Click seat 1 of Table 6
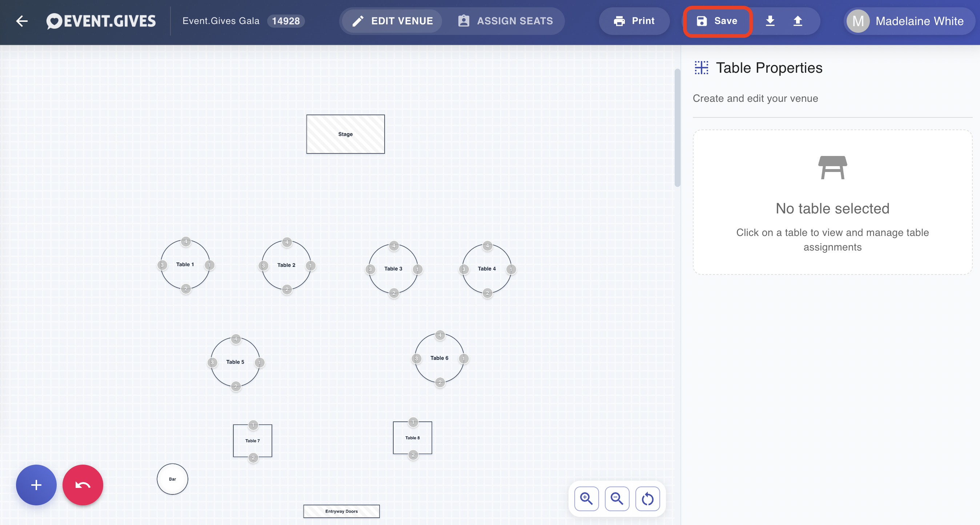980x525 pixels. (x=463, y=359)
